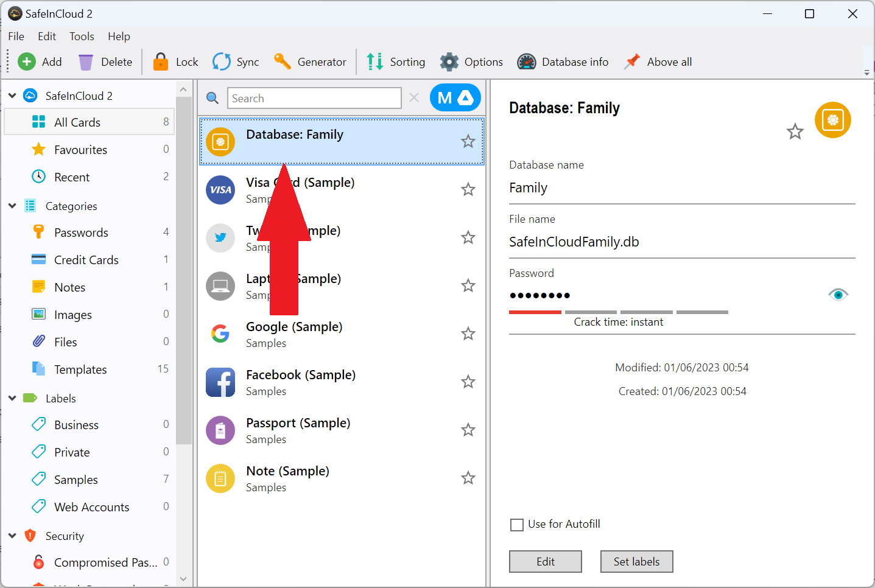Toggle favourite star in detail pane
875x588 pixels.
[795, 131]
